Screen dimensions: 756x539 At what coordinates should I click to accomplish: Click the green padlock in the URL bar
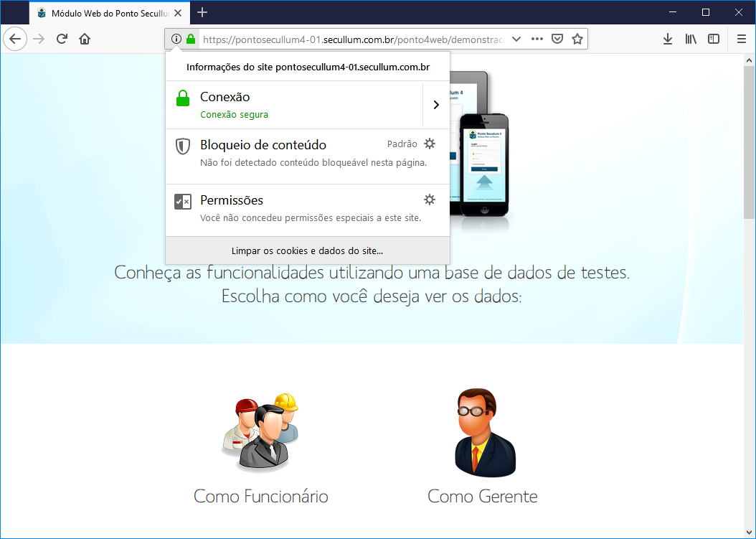click(x=191, y=39)
